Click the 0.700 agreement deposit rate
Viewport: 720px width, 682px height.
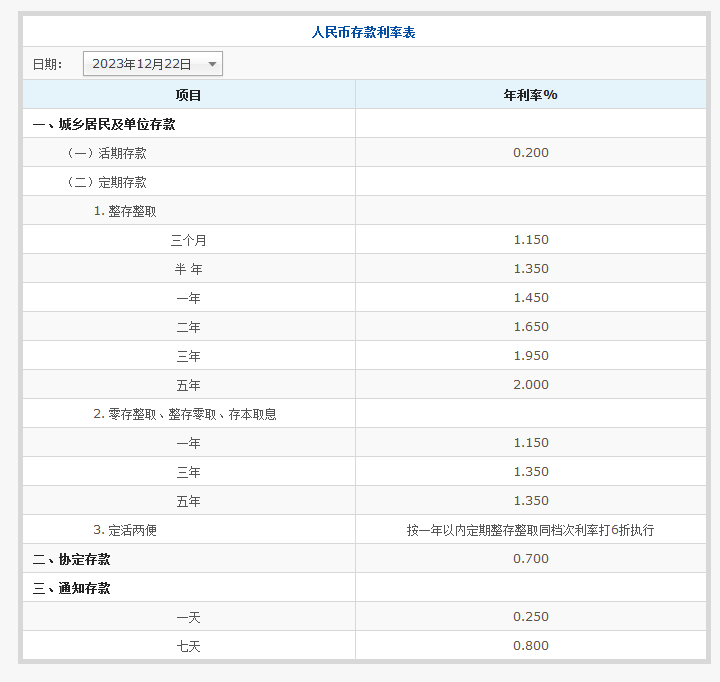click(531, 559)
